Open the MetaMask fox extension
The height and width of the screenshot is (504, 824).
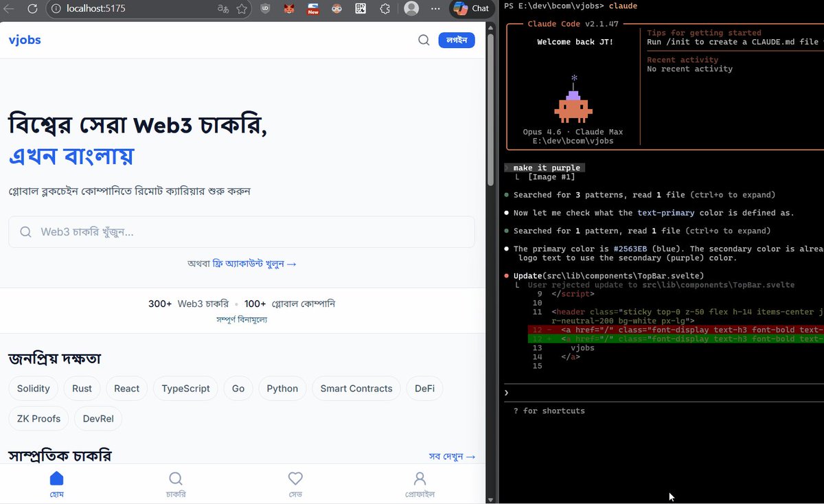click(x=290, y=9)
